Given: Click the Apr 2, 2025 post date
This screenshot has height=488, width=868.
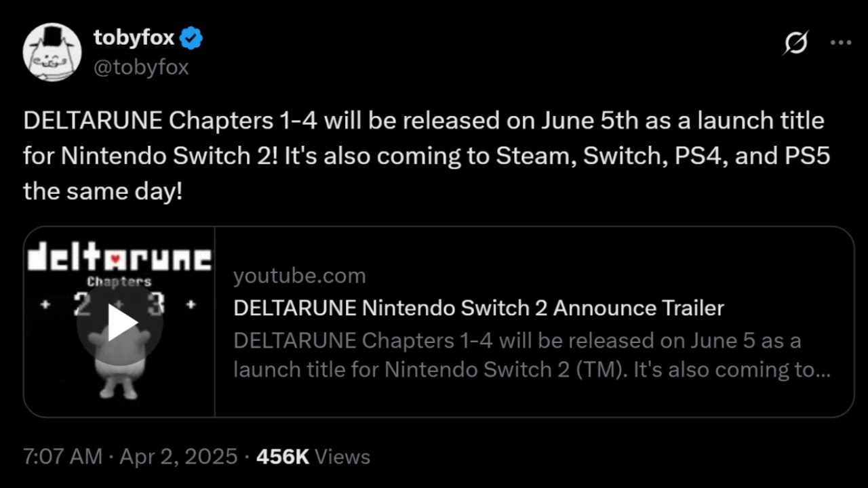Looking at the screenshot, I should pyautogui.click(x=178, y=457).
